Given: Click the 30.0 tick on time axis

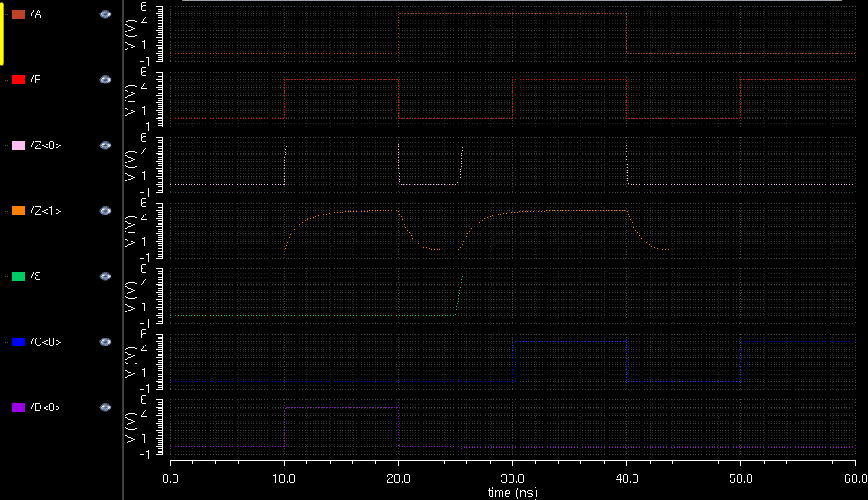Looking at the screenshot, I should [x=512, y=479].
